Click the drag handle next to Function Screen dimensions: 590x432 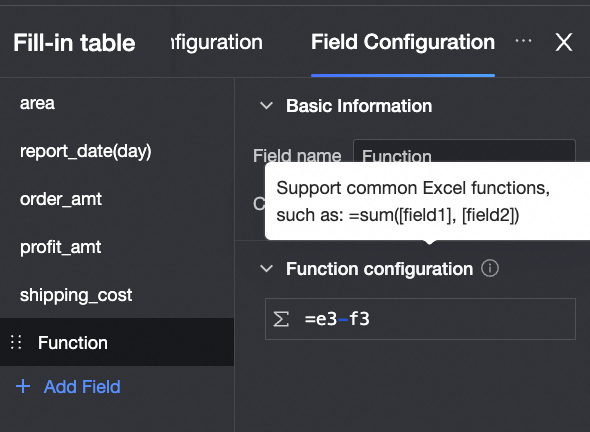click(x=16, y=342)
